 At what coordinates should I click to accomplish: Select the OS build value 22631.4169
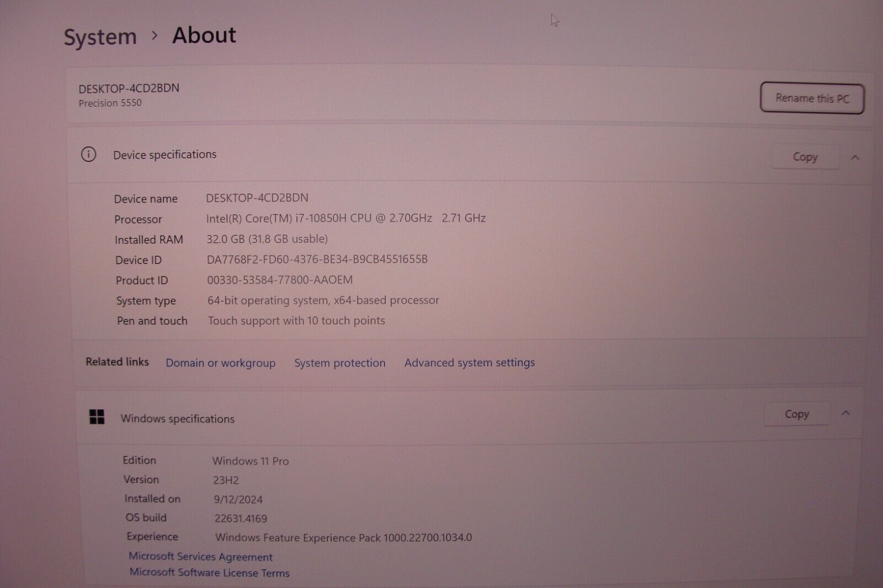point(241,518)
